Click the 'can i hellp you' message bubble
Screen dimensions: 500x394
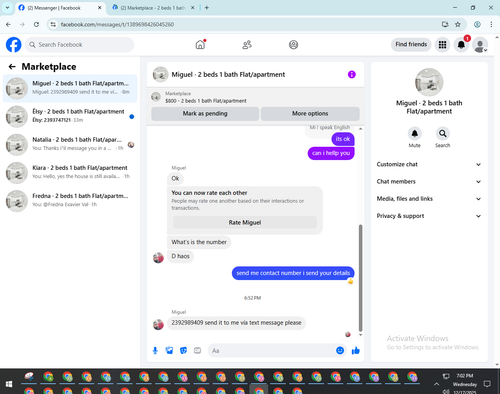tap(331, 153)
